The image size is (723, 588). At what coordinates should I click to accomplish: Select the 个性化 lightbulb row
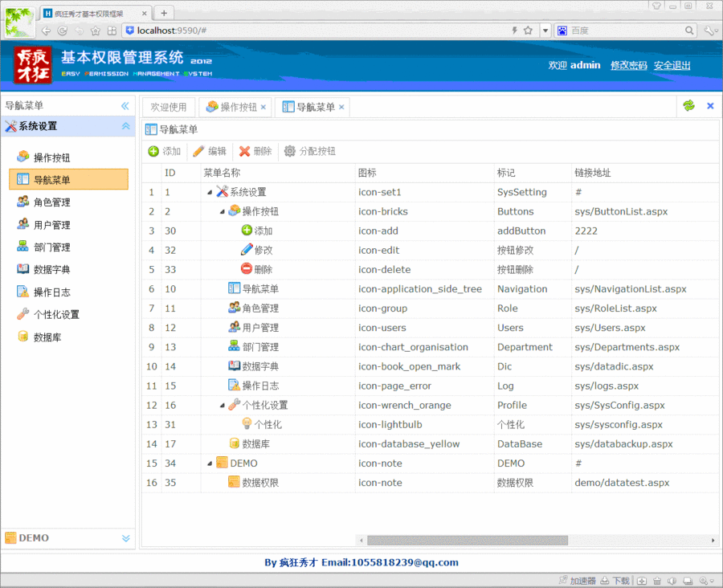430,424
